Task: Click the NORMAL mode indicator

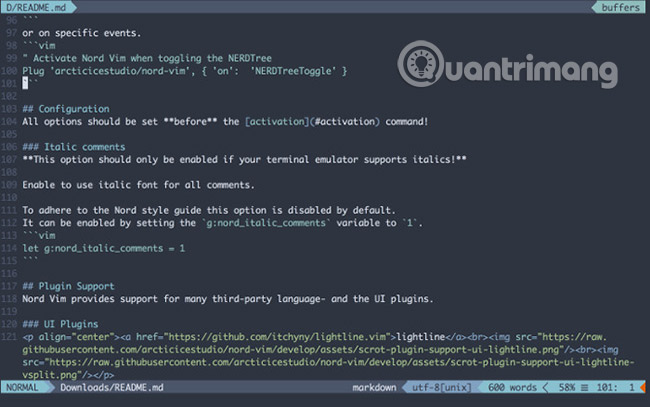Action: point(22,388)
